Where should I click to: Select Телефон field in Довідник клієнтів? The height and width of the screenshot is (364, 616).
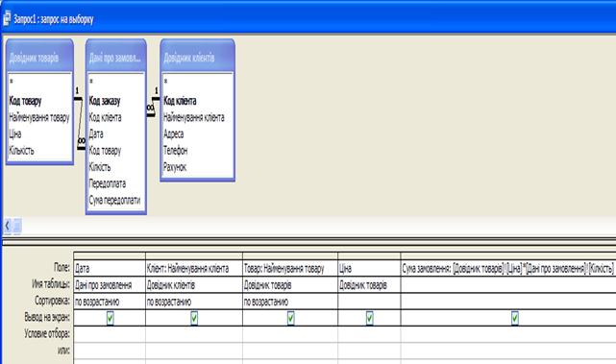pos(175,151)
